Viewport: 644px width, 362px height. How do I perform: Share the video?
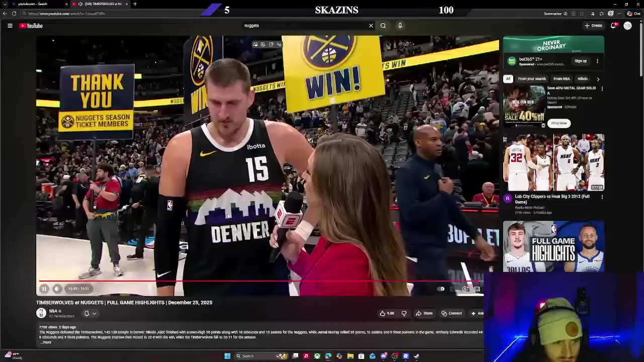pos(424,313)
